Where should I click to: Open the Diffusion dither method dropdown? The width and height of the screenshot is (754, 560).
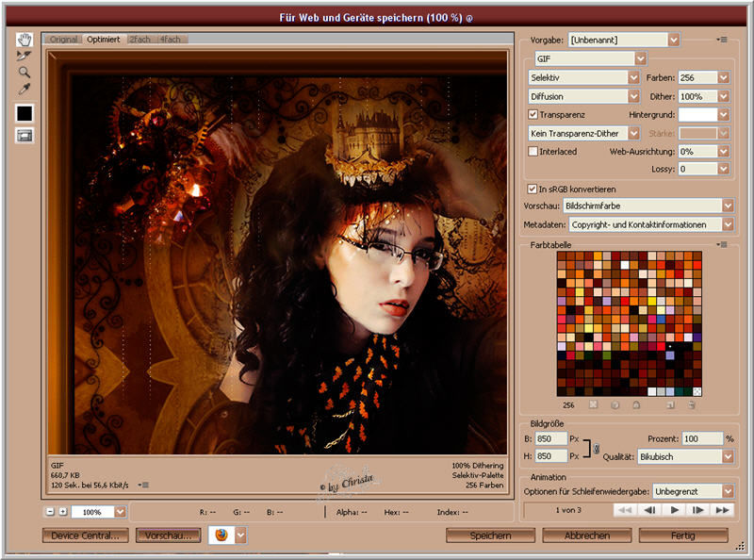633,96
